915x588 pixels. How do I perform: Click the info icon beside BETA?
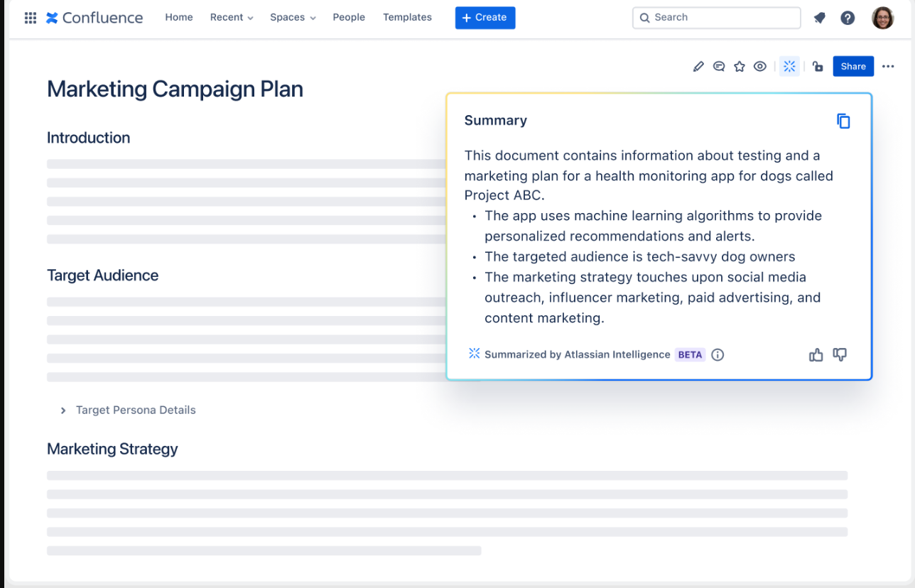718,355
